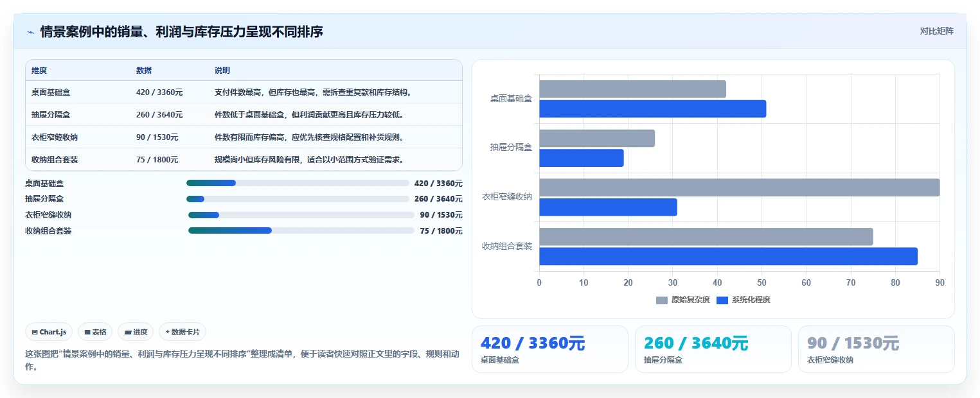Click the blue bar for 抽屉分隔盒 in the chart
The image size is (980, 398).
click(582, 158)
